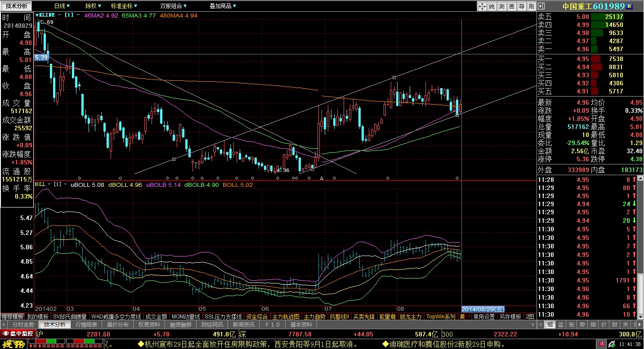This screenshot has height=349, width=644.
Task: Select the WAD威廉多空力度线 indicator tab
Action: point(116,317)
